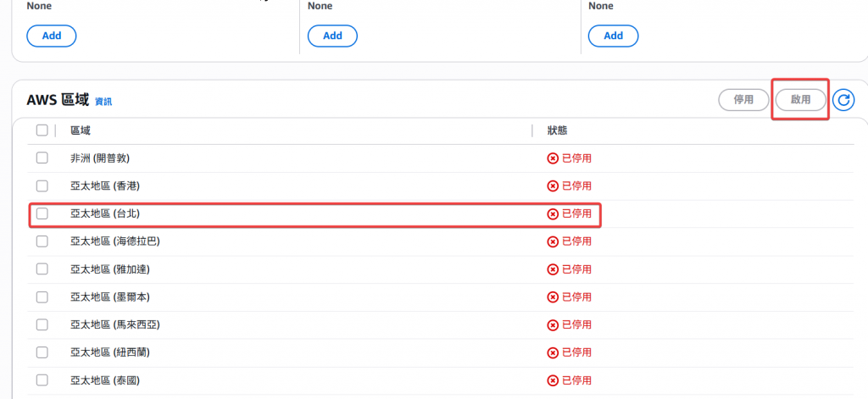Click the 區域 column header
868x399 pixels.
81,130
